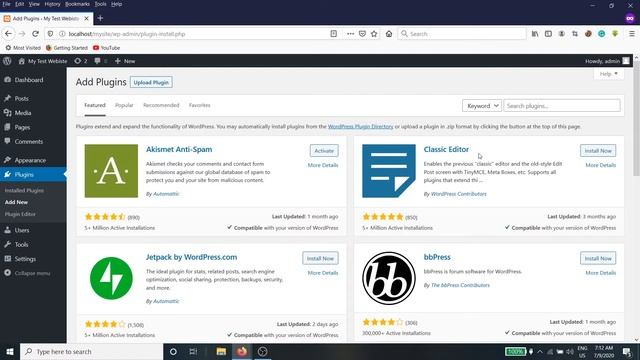Open Media in sidebar
The image size is (640, 360).
pos(22,113)
